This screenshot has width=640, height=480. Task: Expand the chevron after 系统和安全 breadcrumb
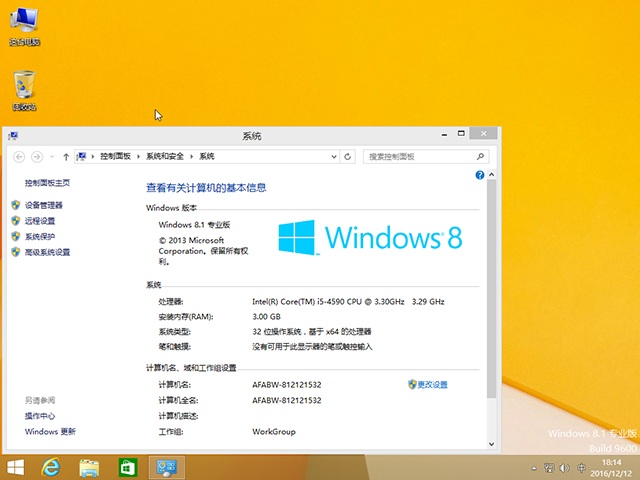point(191,157)
